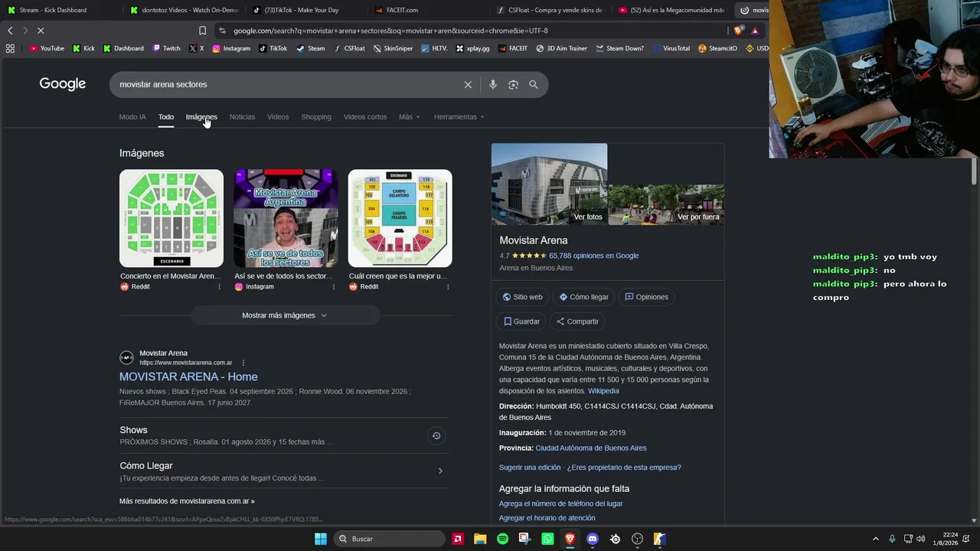
Task: Open the Opiniones button
Action: coord(647,297)
